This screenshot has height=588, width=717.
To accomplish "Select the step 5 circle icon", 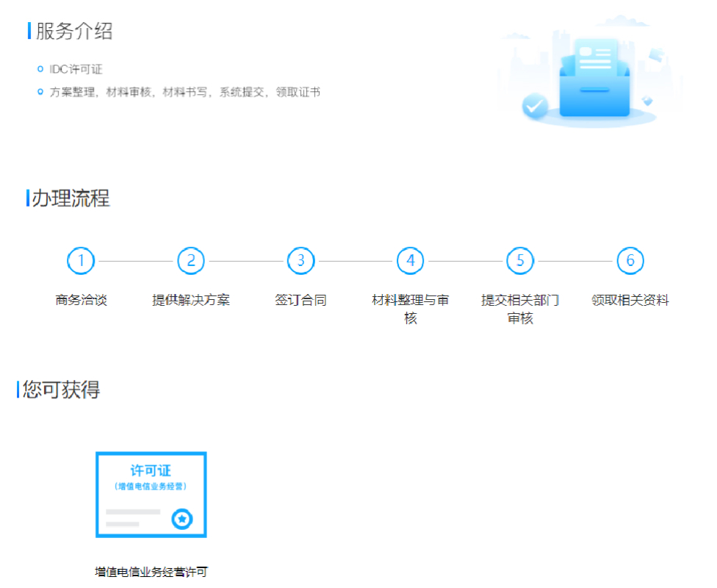I will 520,261.
